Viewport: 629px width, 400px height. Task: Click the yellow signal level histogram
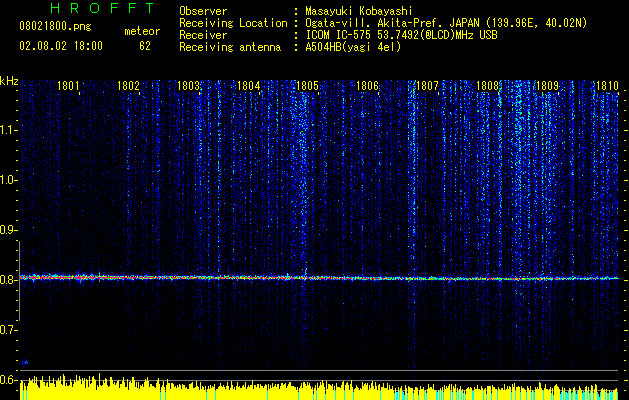320,390
